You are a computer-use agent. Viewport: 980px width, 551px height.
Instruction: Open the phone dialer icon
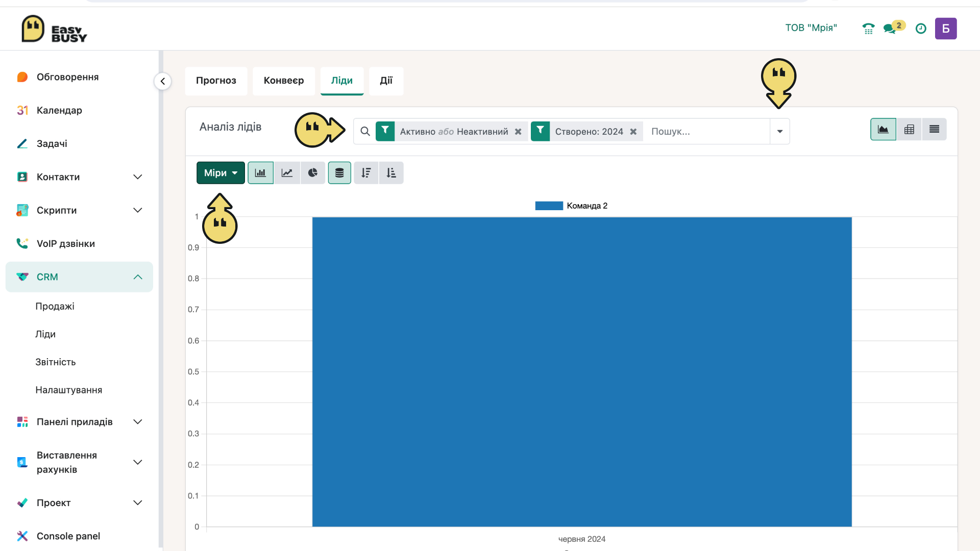point(868,29)
